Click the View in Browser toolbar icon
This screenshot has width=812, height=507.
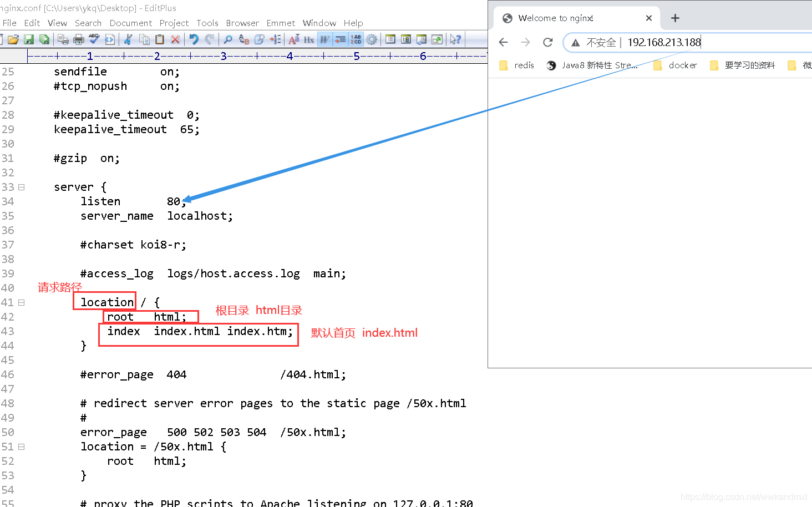(x=110, y=39)
